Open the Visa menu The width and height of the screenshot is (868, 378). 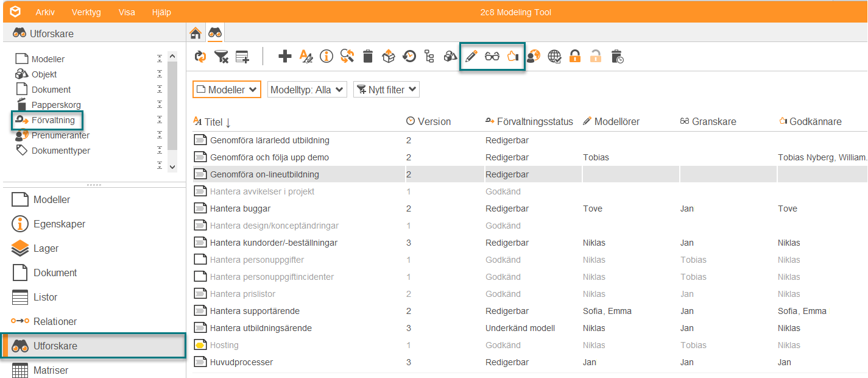(x=127, y=12)
